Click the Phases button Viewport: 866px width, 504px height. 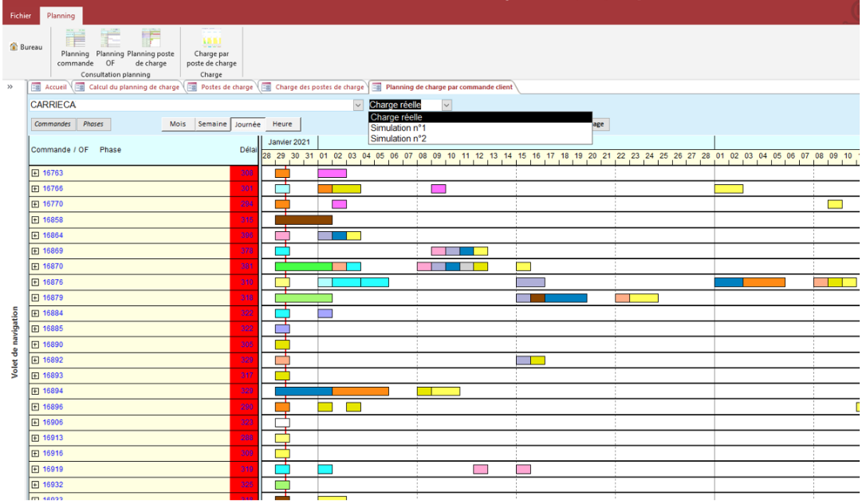(x=93, y=124)
